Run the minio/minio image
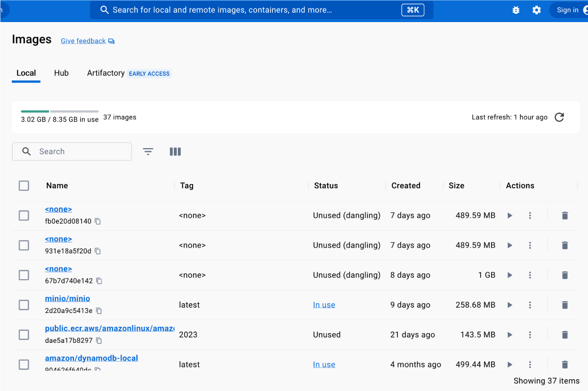 [510, 305]
